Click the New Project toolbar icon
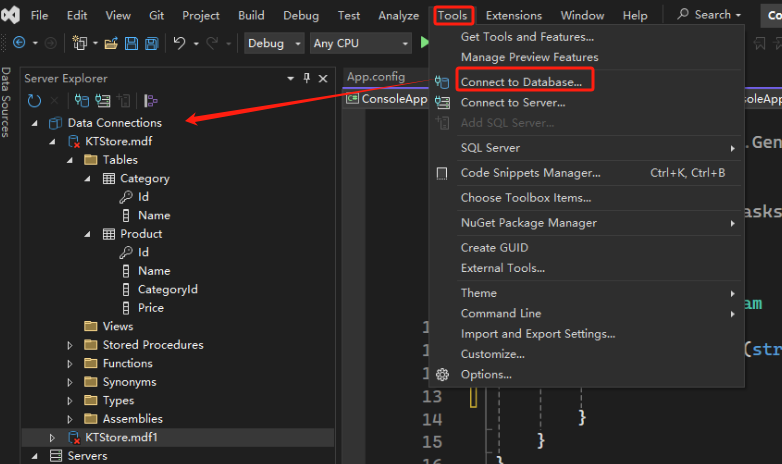The width and height of the screenshot is (782, 464). (x=79, y=43)
